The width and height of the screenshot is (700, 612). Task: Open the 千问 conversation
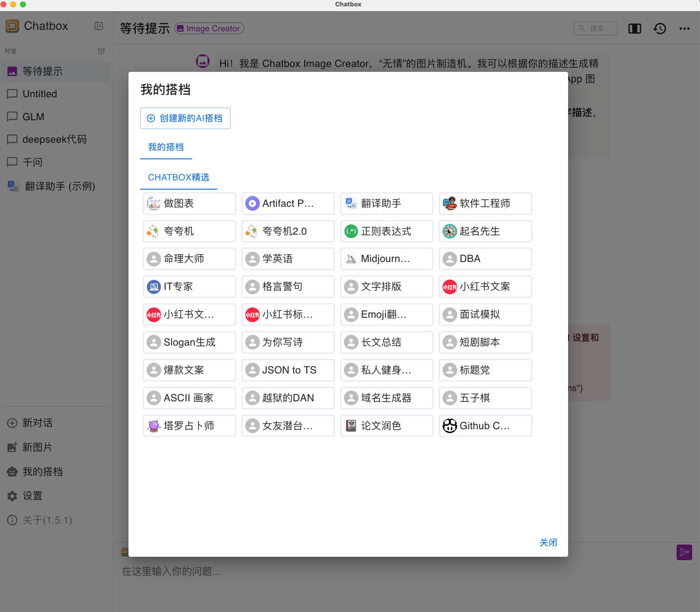56,162
